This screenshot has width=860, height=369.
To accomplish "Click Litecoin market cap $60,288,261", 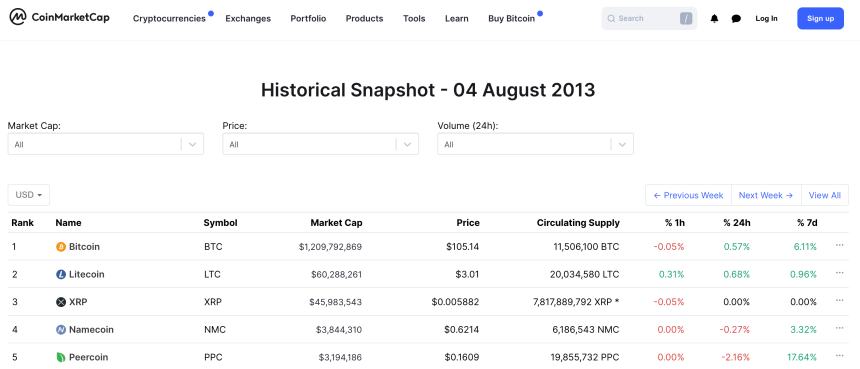I will click(x=336, y=274).
